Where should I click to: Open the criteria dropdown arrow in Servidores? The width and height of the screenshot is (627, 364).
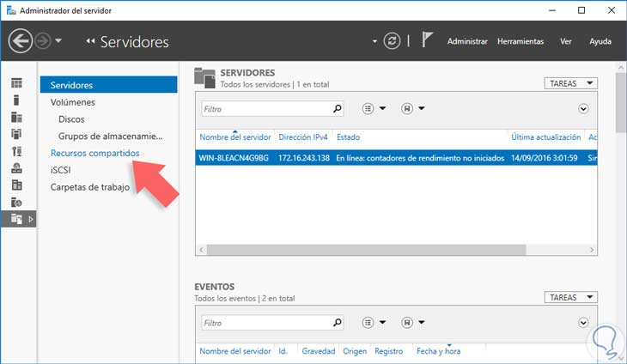[383, 108]
